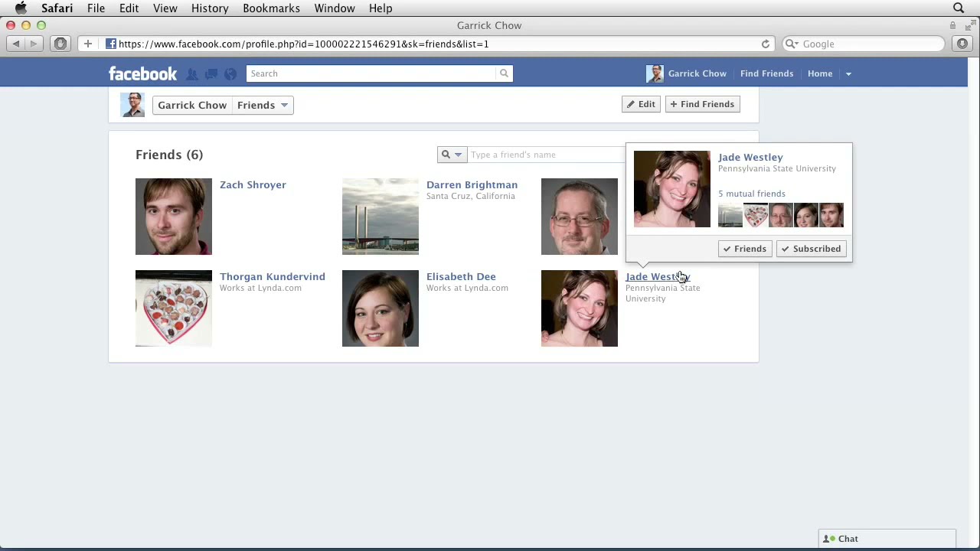This screenshot has width=980, height=551.
Task: Click Safari back navigation arrow
Action: point(16,44)
